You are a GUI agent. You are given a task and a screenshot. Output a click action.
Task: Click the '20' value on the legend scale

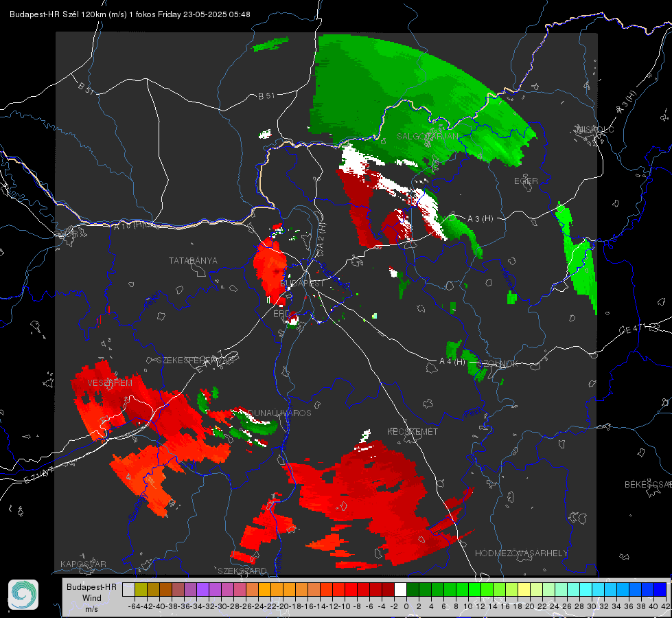[x=530, y=606]
